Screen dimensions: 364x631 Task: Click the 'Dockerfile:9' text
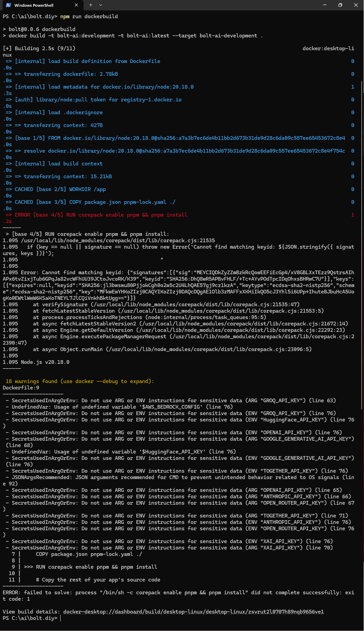pos(21,387)
